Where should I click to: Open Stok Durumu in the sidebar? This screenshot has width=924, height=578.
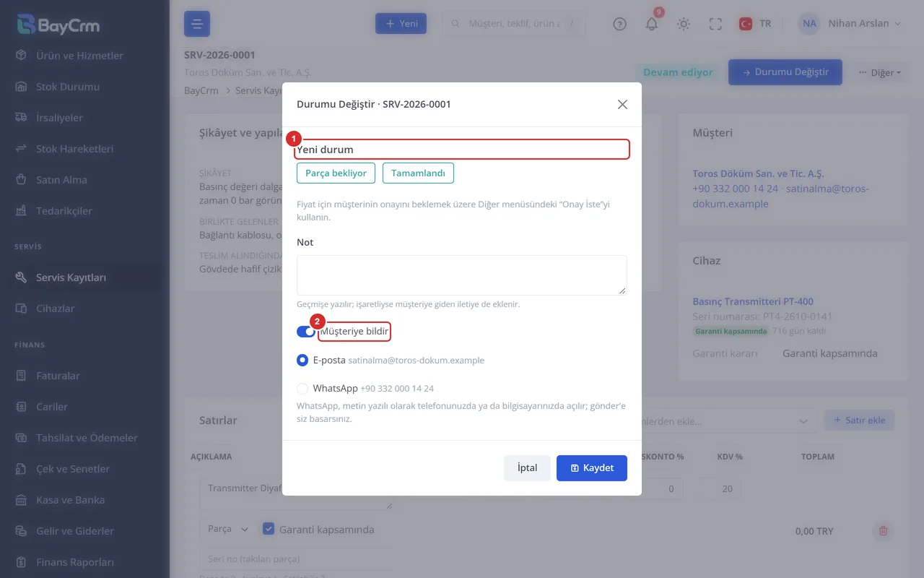pos(68,87)
